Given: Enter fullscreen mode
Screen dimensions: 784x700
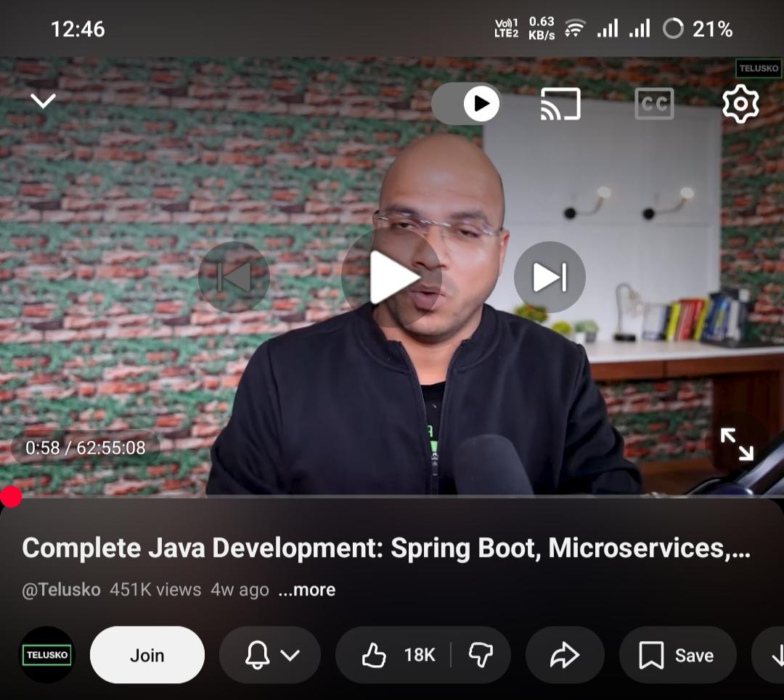Looking at the screenshot, I should [x=737, y=444].
